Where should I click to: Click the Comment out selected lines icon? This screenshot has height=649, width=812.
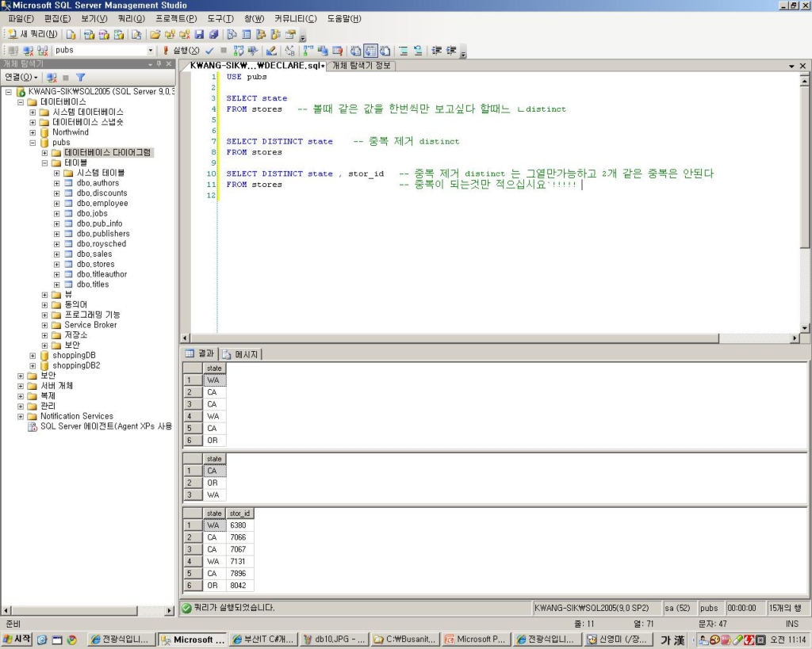(x=404, y=50)
